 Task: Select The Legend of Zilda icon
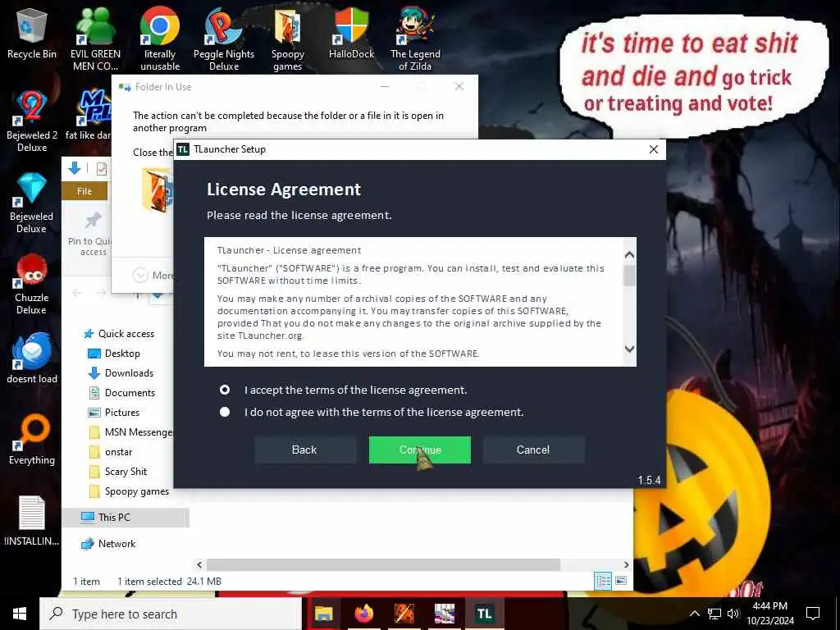click(x=415, y=39)
